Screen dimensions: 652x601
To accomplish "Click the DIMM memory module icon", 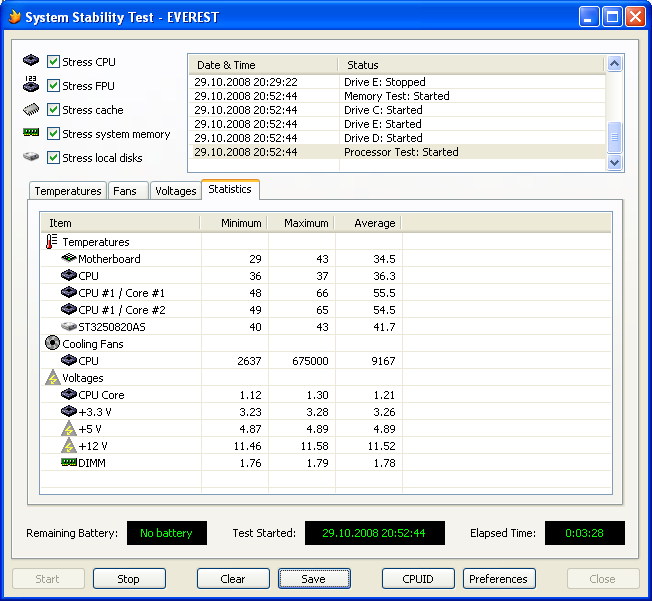I will pyautogui.click(x=68, y=462).
